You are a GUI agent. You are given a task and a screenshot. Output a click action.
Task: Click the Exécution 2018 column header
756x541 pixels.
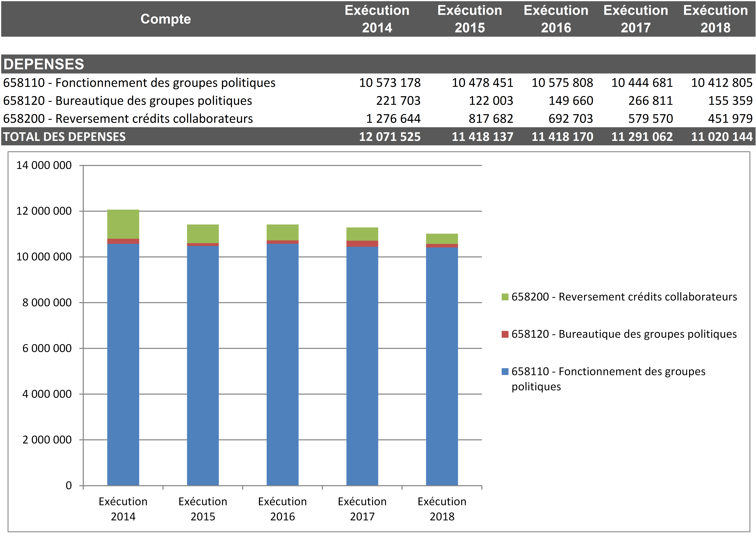tap(715, 19)
